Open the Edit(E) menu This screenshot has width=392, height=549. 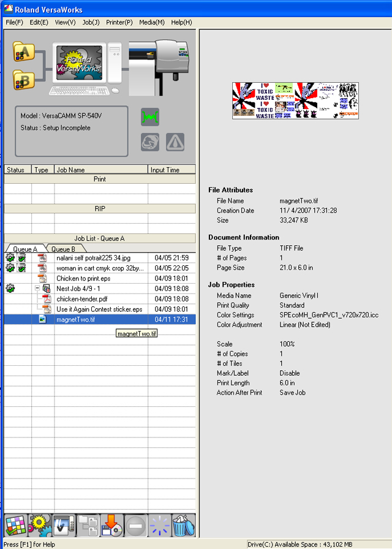click(39, 23)
